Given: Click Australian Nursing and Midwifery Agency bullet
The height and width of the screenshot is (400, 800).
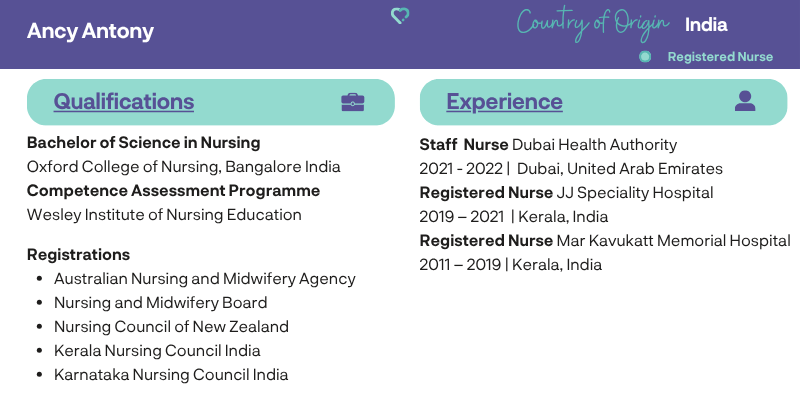Looking at the screenshot, I should [205, 279].
